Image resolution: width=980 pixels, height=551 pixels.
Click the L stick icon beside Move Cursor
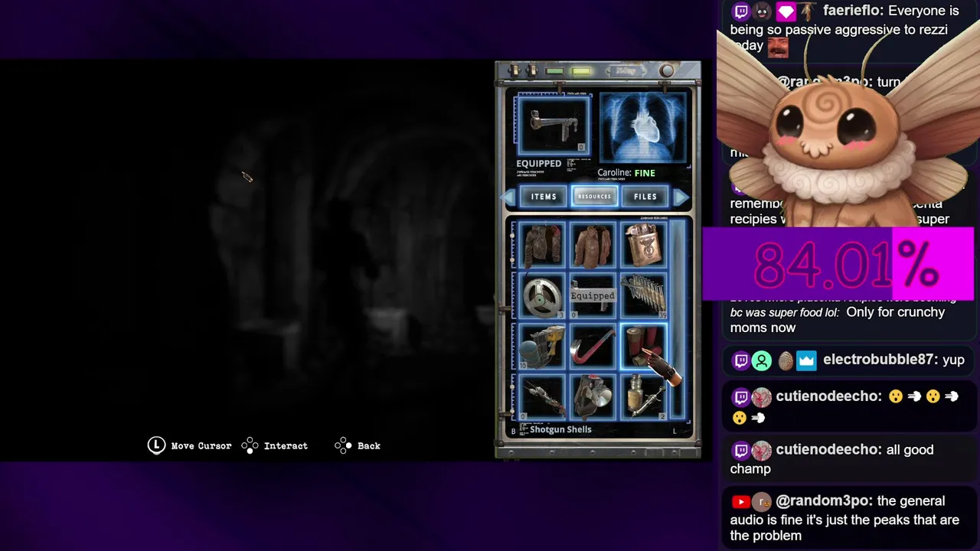click(x=156, y=445)
